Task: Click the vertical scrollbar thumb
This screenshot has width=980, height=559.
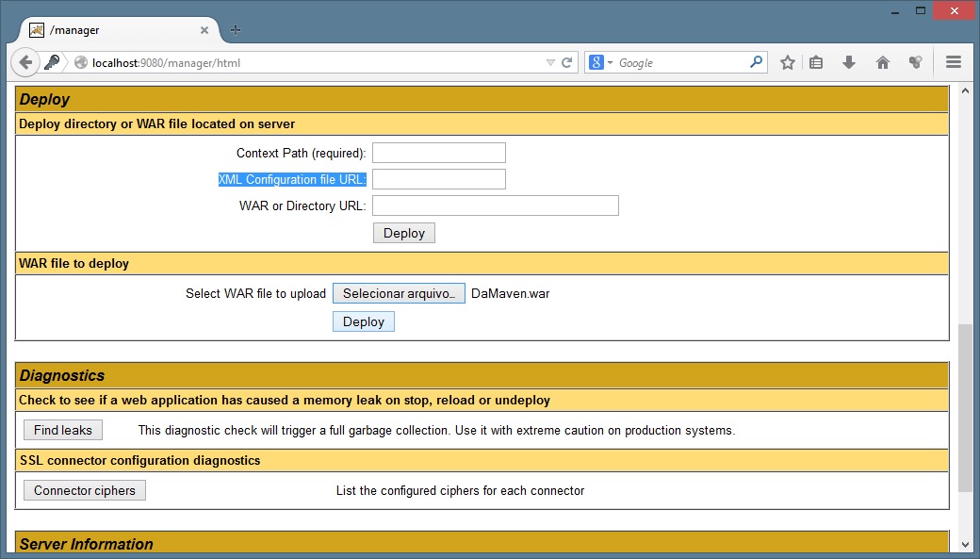Action: [964, 407]
